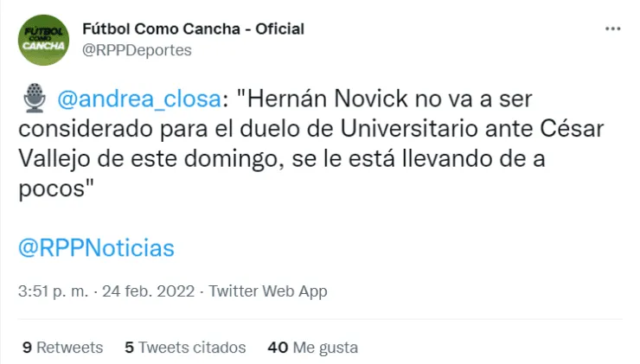Click the Fútbol Como Cancha profile avatar

[x=43, y=40]
